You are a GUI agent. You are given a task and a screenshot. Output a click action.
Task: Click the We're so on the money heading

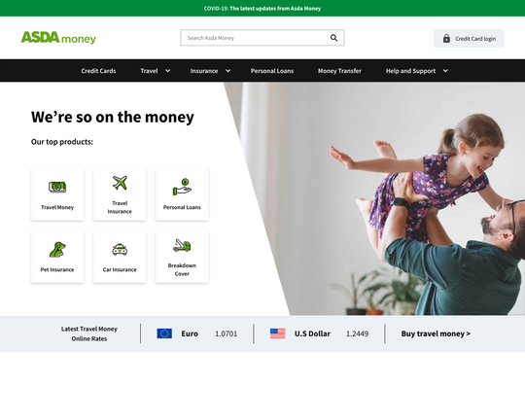click(x=113, y=118)
